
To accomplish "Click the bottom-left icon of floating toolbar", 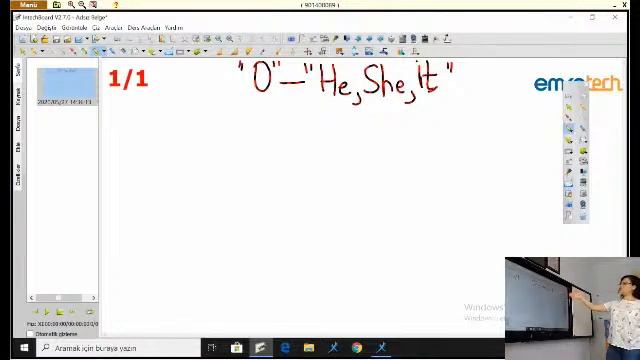I will pyautogui.click(x=569, y=216).
